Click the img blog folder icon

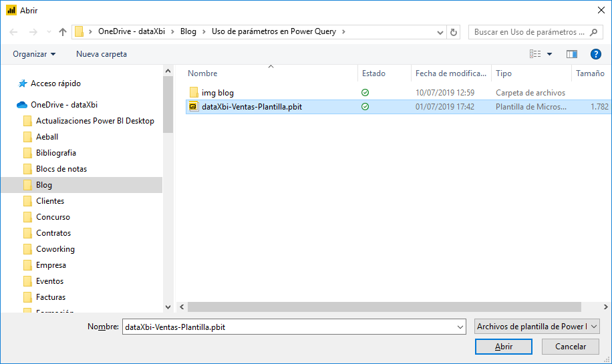click(194, 92)
